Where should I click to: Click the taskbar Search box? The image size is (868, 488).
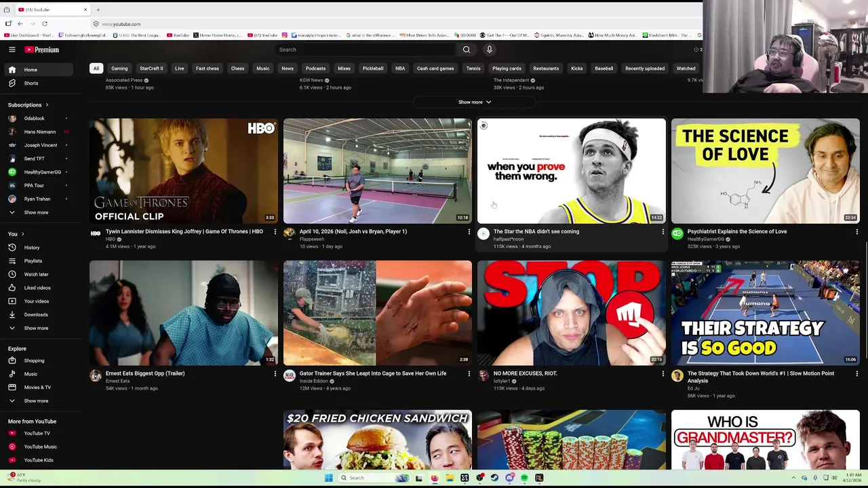[x=374, y=478]
